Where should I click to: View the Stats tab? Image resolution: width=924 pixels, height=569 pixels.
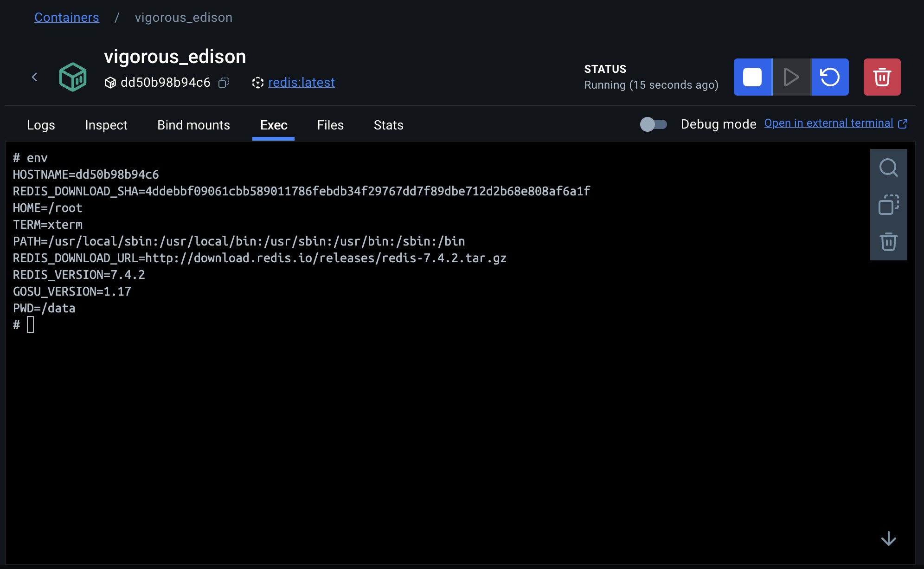(388, 125)
